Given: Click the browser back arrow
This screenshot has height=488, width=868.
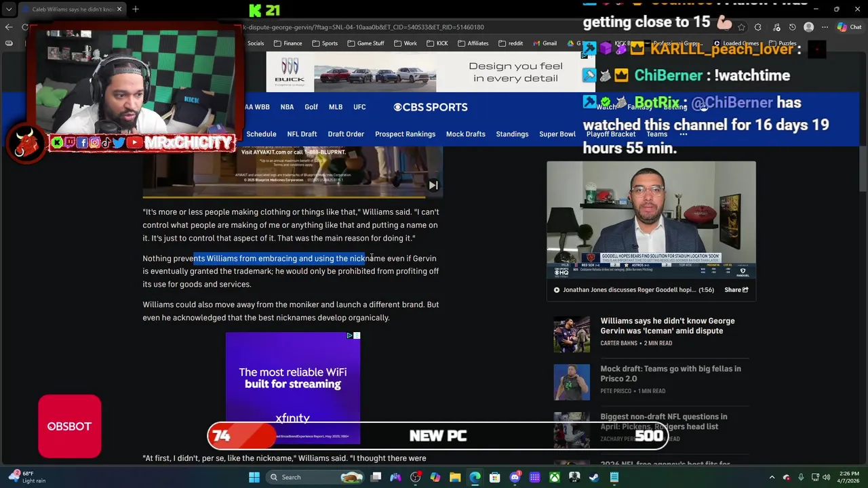Looking at the screenshot, I should coord(8,27).
